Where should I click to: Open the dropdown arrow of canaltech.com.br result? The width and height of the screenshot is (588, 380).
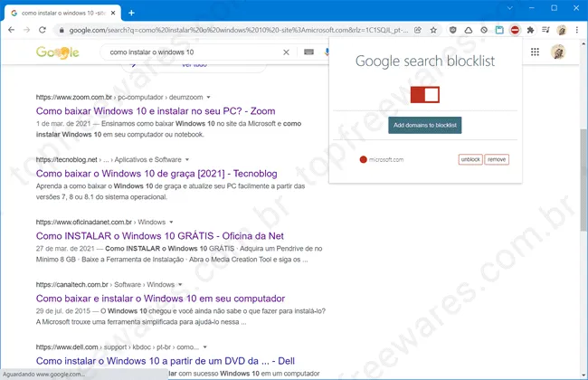coord(180,285)
